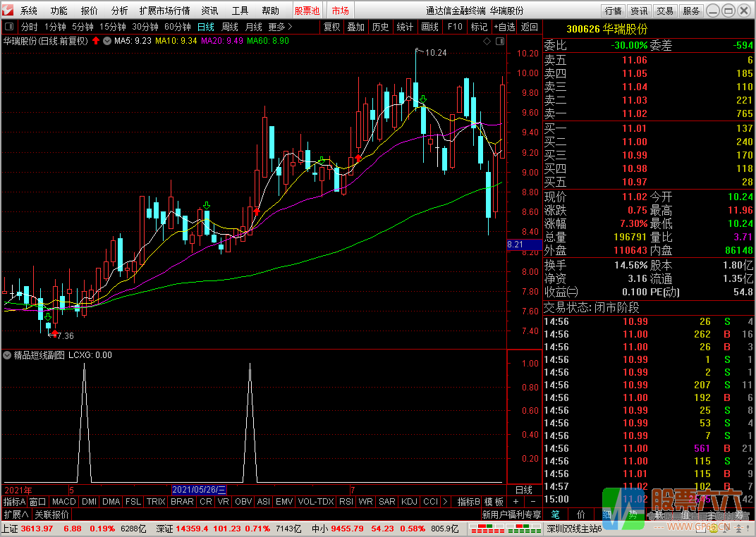Select the 笔 tab in the tick panel

pos(556,514)
